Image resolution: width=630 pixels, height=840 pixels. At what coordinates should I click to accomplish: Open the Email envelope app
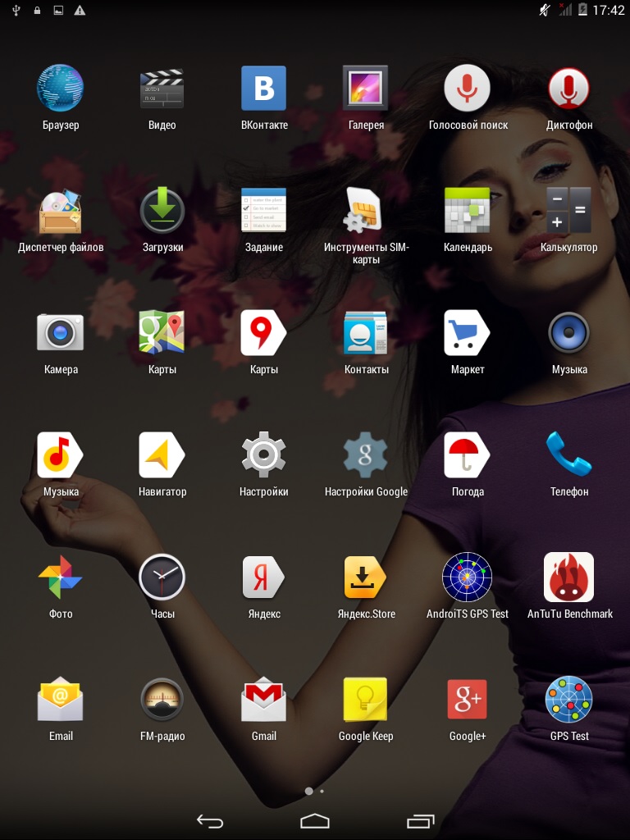click(x=60, y=699)
